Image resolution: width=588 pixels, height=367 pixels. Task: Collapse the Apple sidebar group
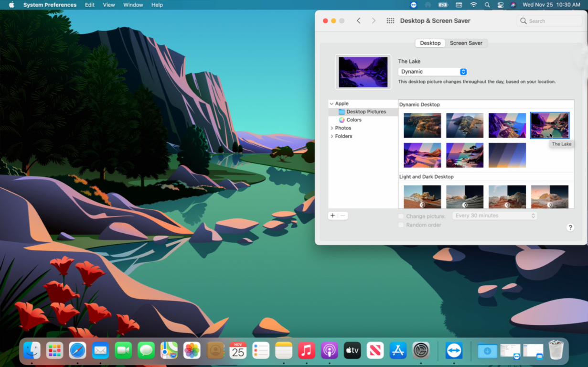[x=331, y=104]
